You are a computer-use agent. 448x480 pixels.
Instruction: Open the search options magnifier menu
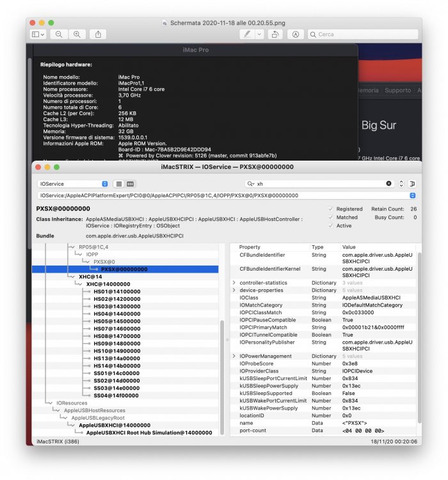[251, 184]
